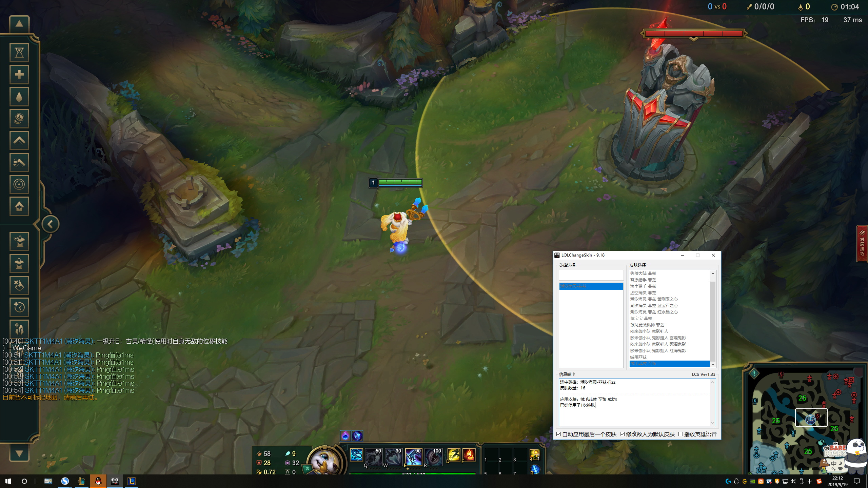The width and height of the screenshot is (868, 488).
Task: Click the hero search input field
Action: coord(591,275)
